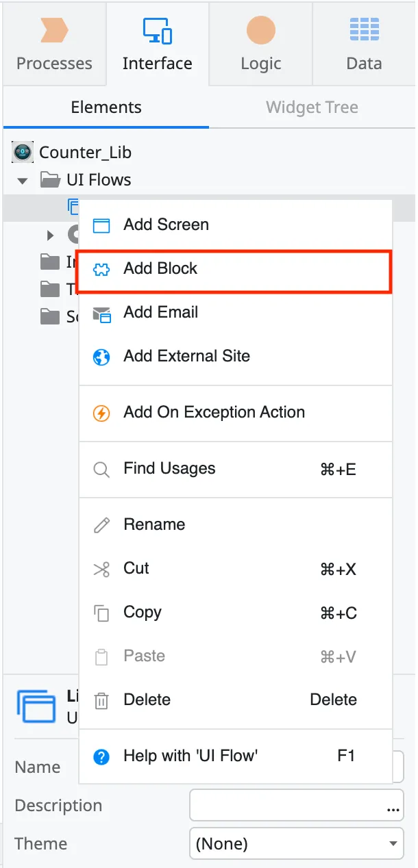
Task: Click the Add On Exception Action lightning icon
Action: point(103,412)
